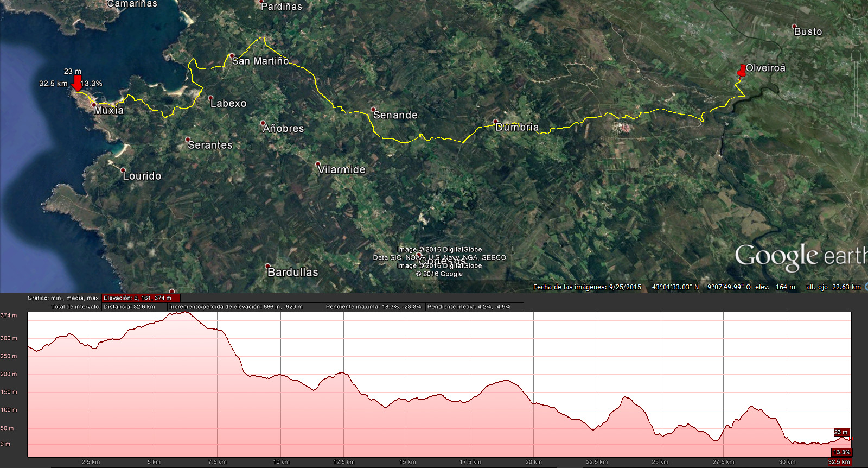Image resolution: width=868 pixels, height=468 pixels.
Task: Click the Bardullas place marker dot
Action: coord(267,267)
